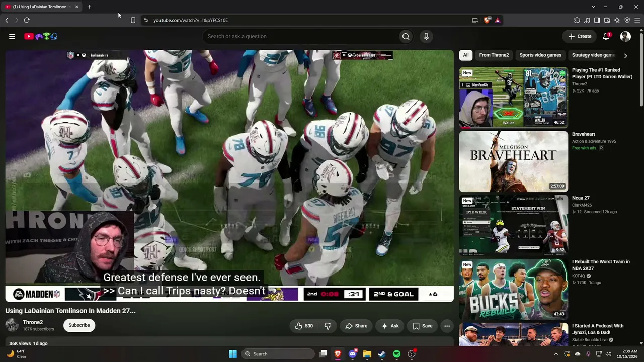This screenshot has height=362, width=644.
Task: Like the video with thumbs up
Action: tap(304, 326)
